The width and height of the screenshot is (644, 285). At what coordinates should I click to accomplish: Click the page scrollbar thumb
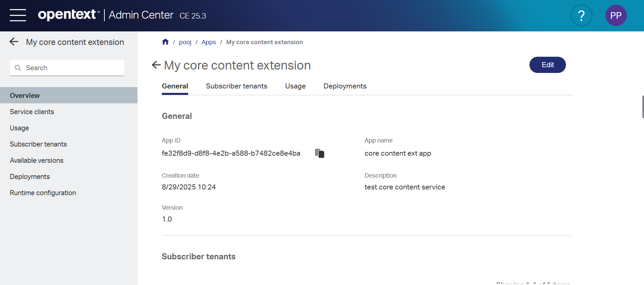pyautogui.click(x=643, y=107)
